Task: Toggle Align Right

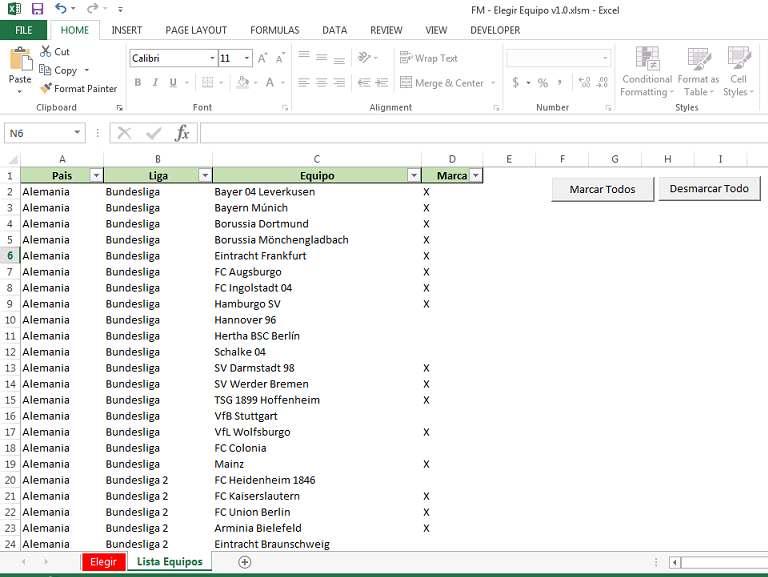Action: pyautogui.click(x=339, y=82)
